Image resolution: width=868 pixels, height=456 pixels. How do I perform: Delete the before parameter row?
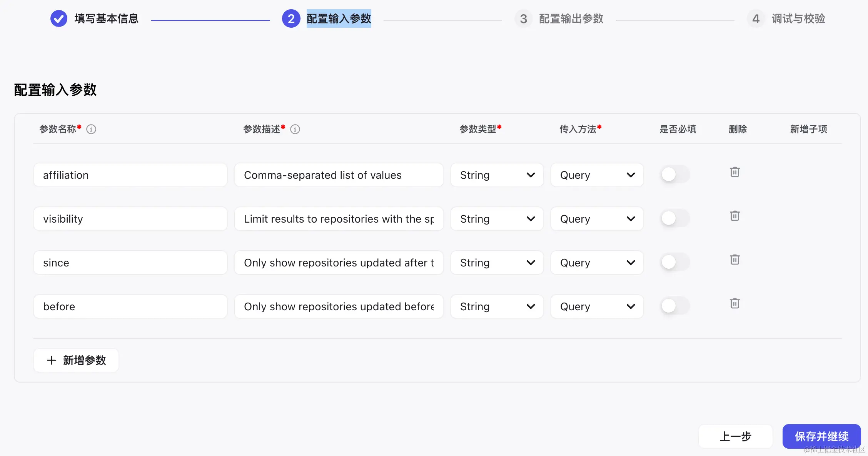[735, 303]
